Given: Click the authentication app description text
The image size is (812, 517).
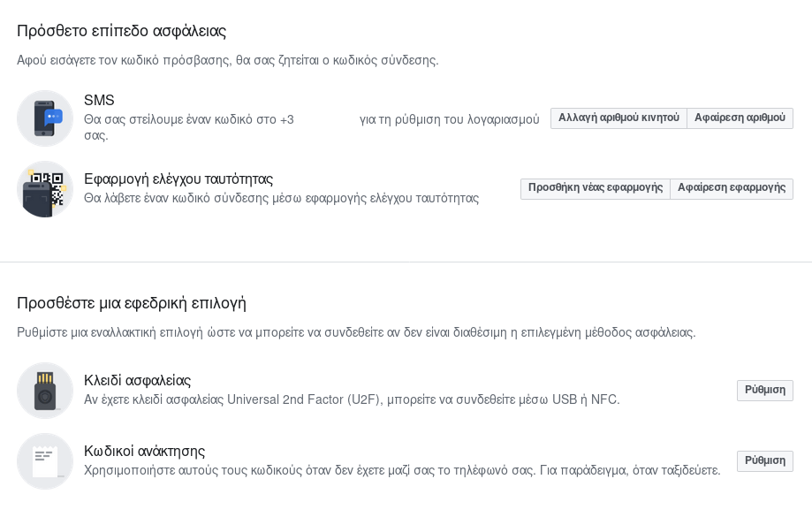Looking at the screenshot, I should point(281,199).
